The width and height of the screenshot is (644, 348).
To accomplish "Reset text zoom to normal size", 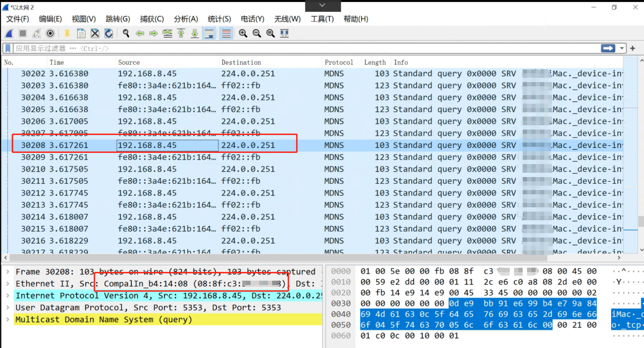I will (270, 33).
